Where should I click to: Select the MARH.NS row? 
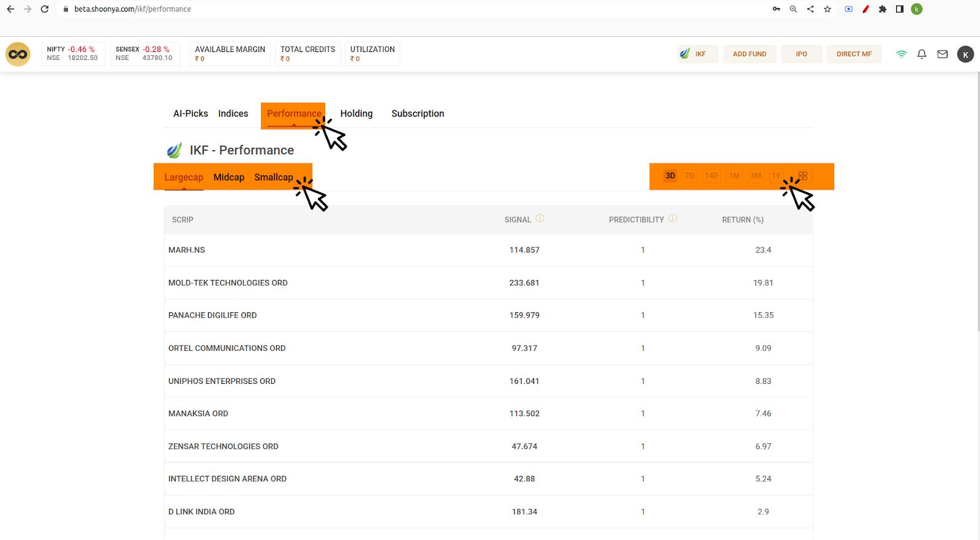pyautogui.click(x=488, y=250)
